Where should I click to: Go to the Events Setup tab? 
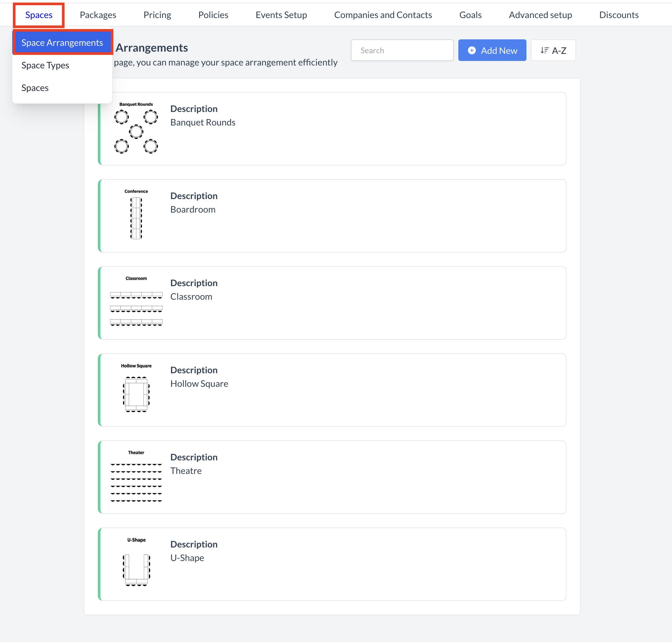pos(281,15)
